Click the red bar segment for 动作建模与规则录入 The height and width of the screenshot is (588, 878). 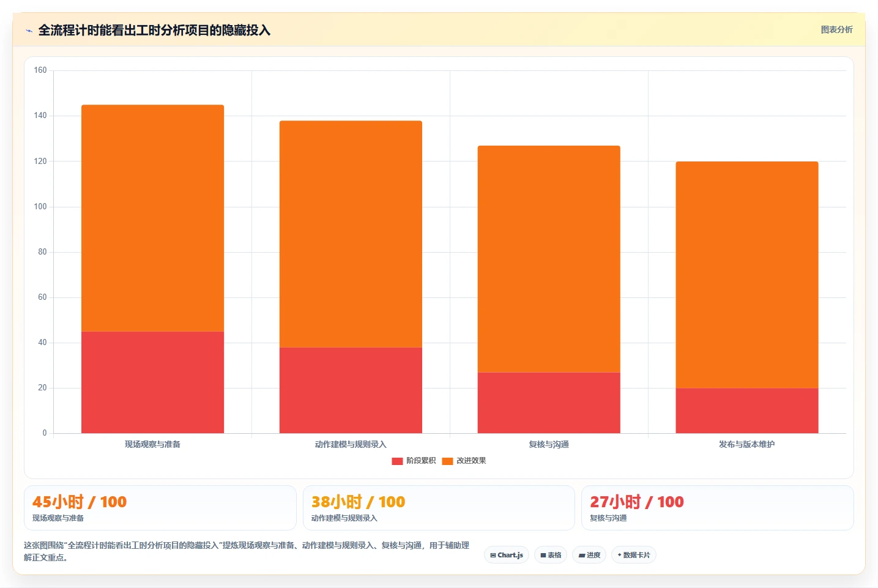coord(351,390)
